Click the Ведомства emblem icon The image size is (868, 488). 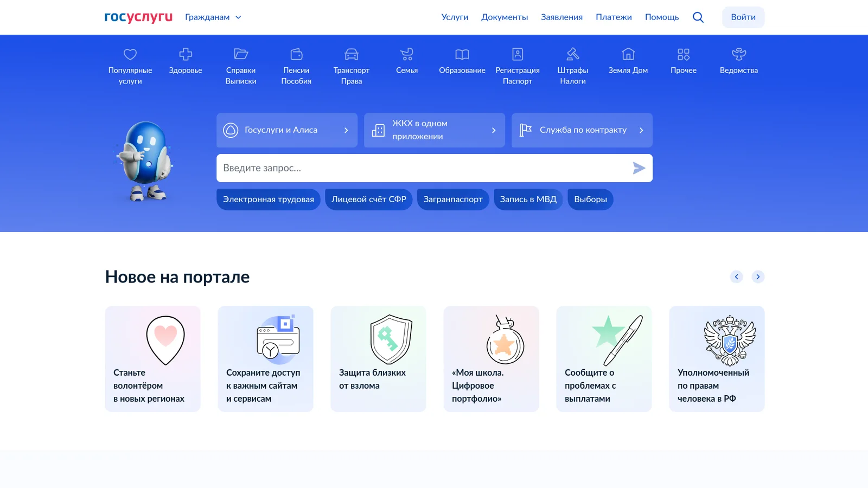(x=739, y=54)
